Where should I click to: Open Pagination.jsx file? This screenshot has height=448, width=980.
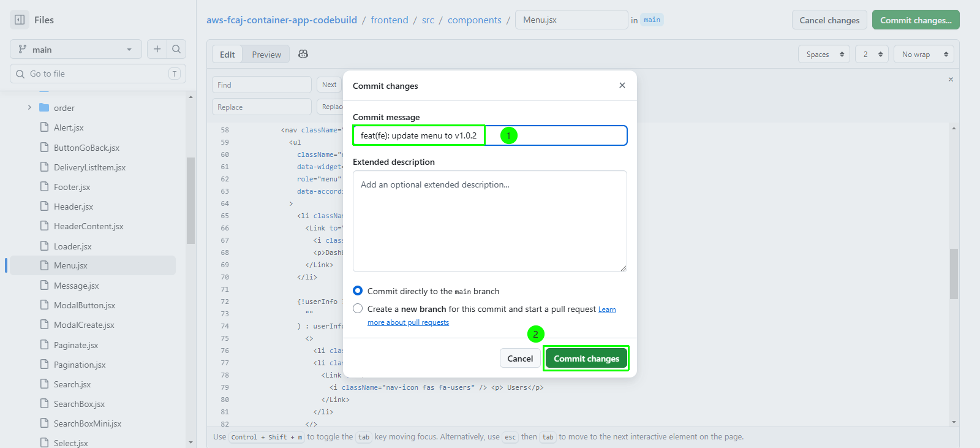coord(80,365)
